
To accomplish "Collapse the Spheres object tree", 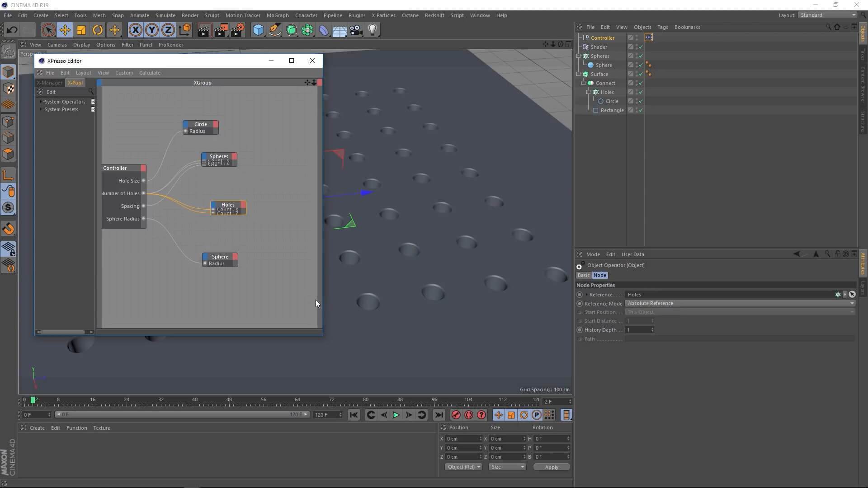I will pyautogui.click(x=579, y=56).
